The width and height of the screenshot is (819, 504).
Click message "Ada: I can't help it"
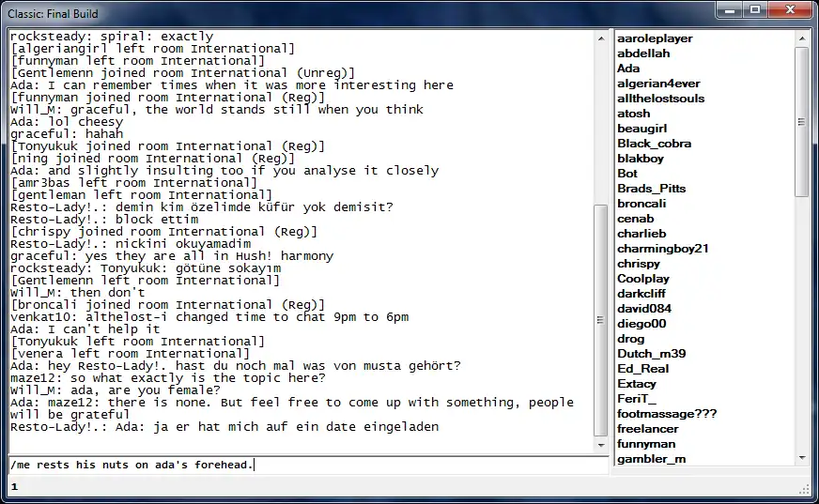[85, 329]
